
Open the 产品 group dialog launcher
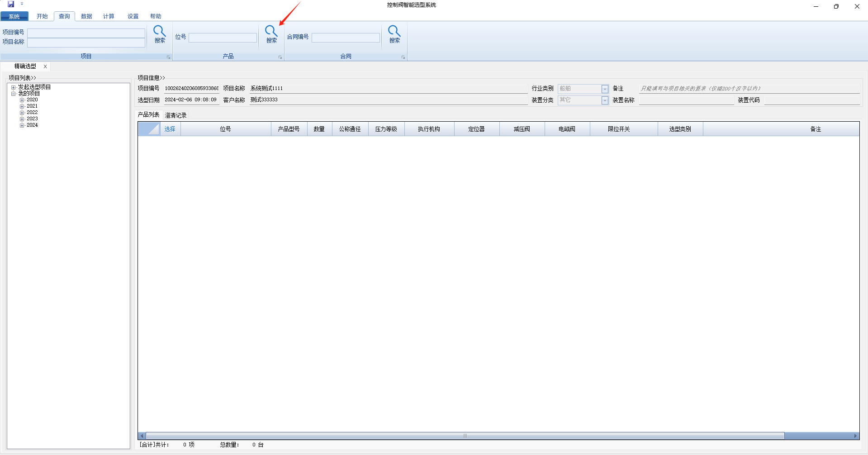click(x=280, y=57)
